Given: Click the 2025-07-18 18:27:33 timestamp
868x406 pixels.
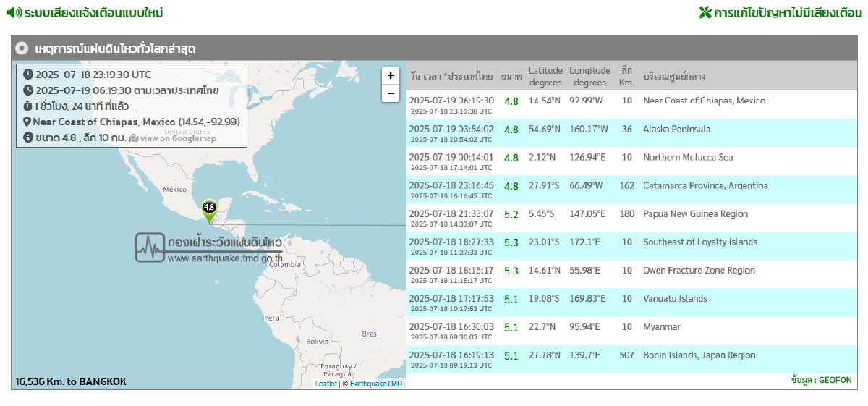Looking at the screenshot, I should pos(451,242).
